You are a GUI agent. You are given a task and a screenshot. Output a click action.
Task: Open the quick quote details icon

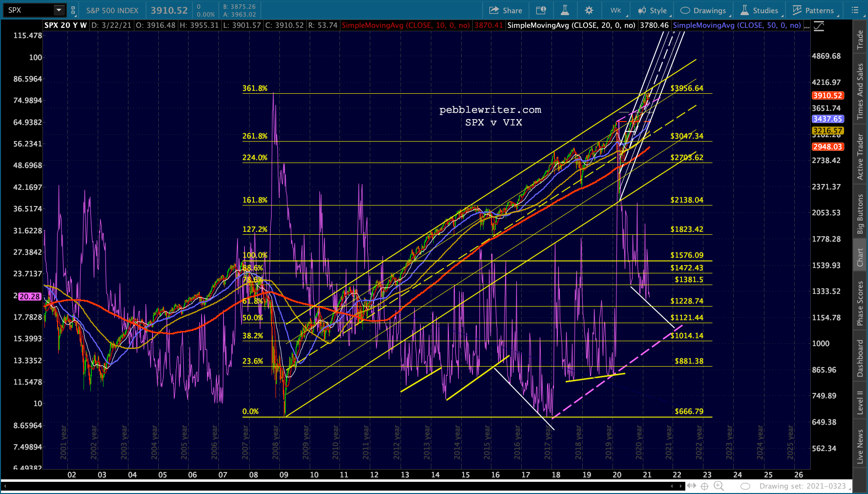coord(541,10)
